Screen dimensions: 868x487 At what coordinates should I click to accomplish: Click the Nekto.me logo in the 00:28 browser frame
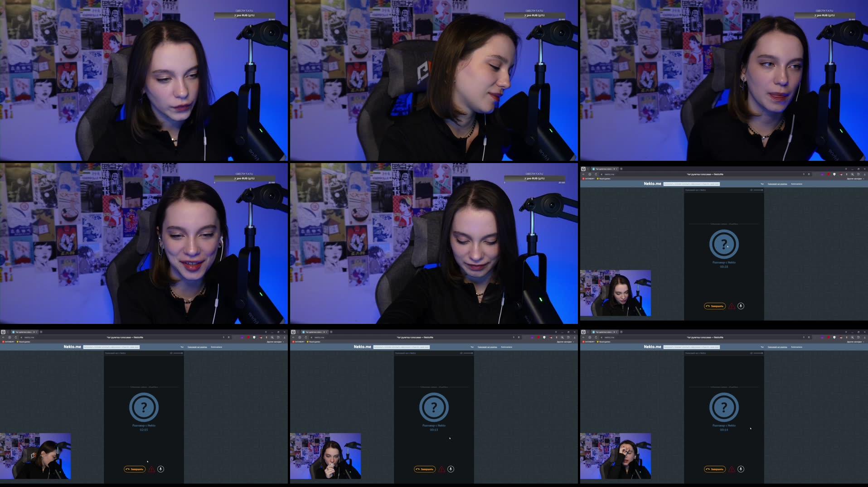pyautogui.click(x=652, y=183)
